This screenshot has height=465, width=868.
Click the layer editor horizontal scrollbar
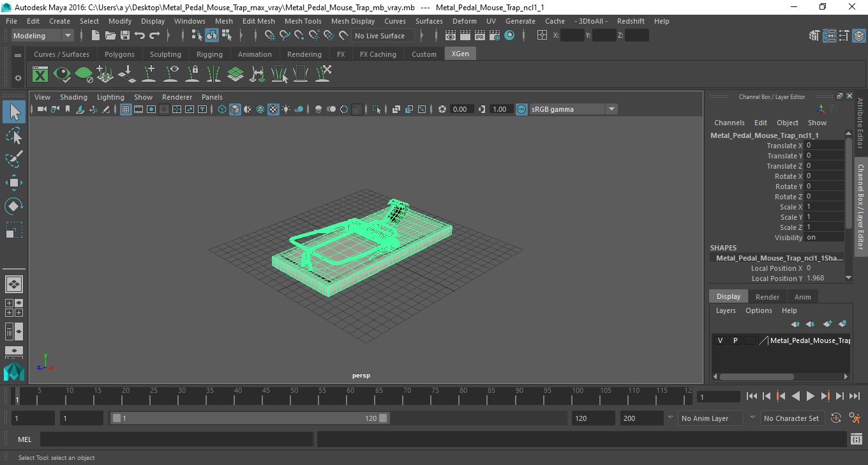tap(757, 377)
